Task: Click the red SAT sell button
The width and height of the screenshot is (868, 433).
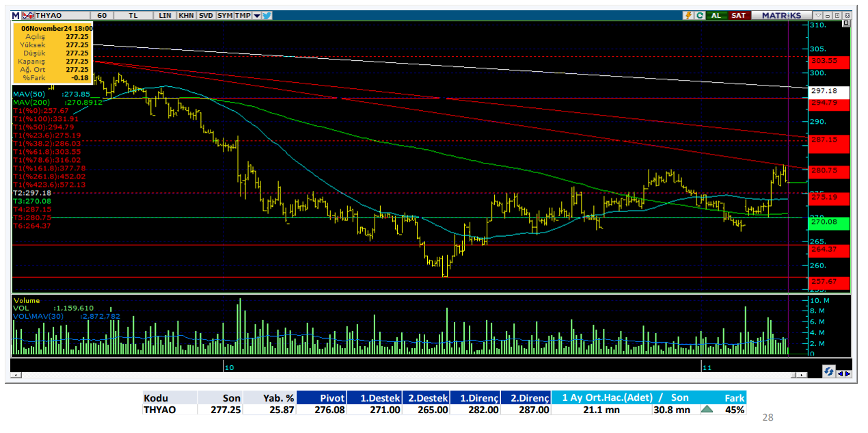Action: tap(738, 15)
